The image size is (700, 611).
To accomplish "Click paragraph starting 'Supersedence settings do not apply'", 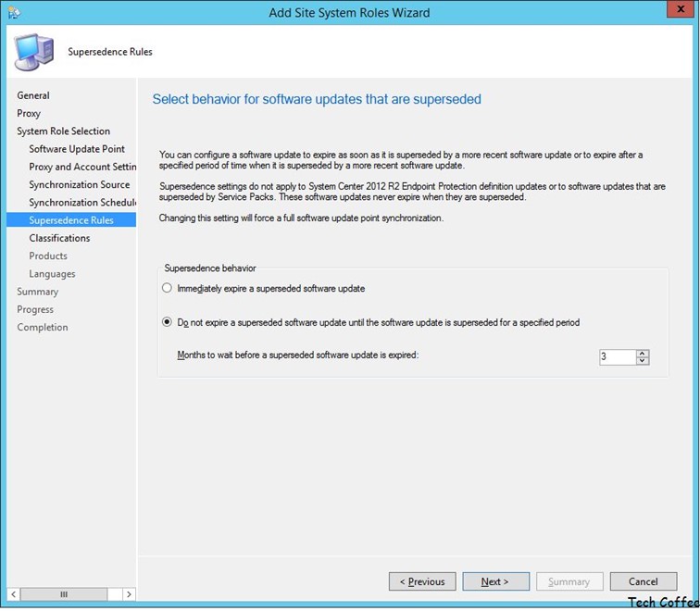I will (412, 192).
